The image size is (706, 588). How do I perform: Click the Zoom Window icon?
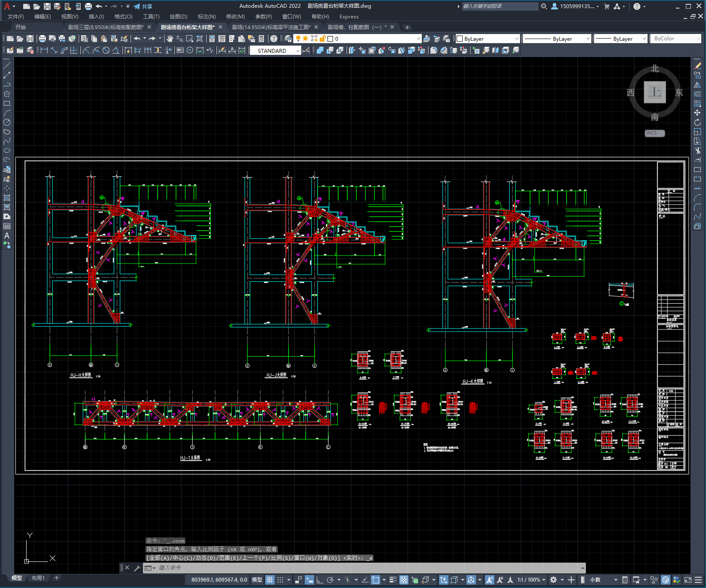tap(190, 39)
